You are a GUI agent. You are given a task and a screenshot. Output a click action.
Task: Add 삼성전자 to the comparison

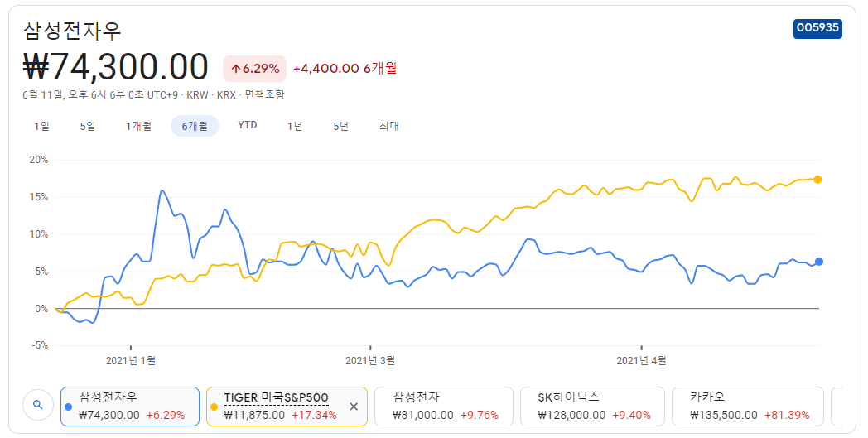click(x=444, y=407)
